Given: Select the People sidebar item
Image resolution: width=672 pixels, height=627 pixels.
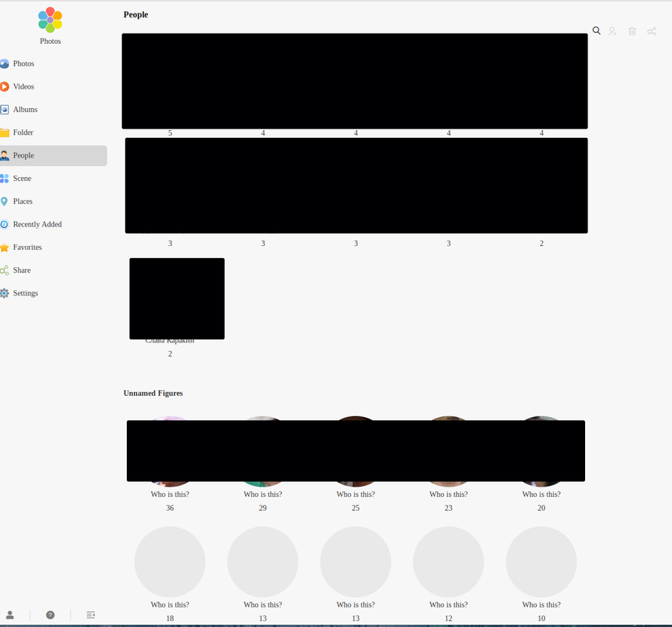Looking at the screenshot, I should pos(53,155).
